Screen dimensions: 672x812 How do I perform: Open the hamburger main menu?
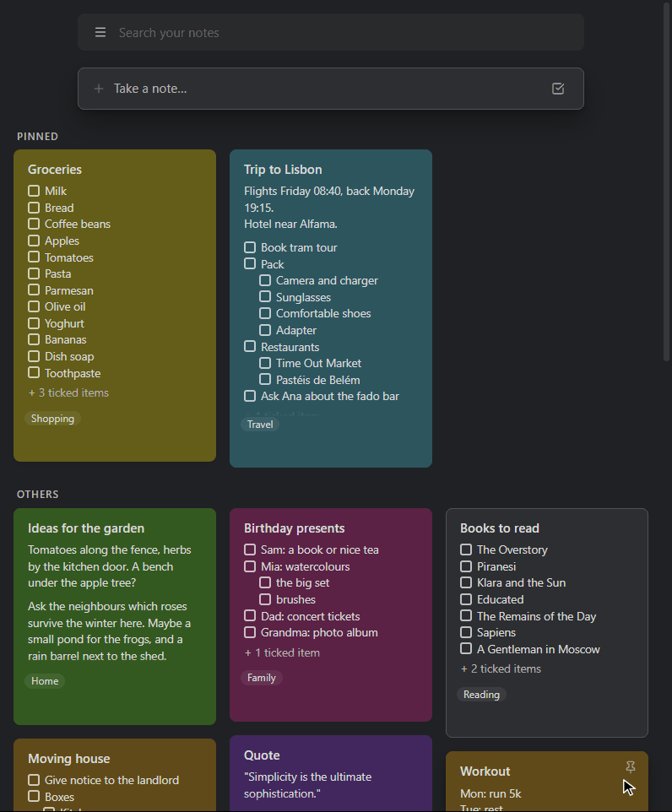100,33
